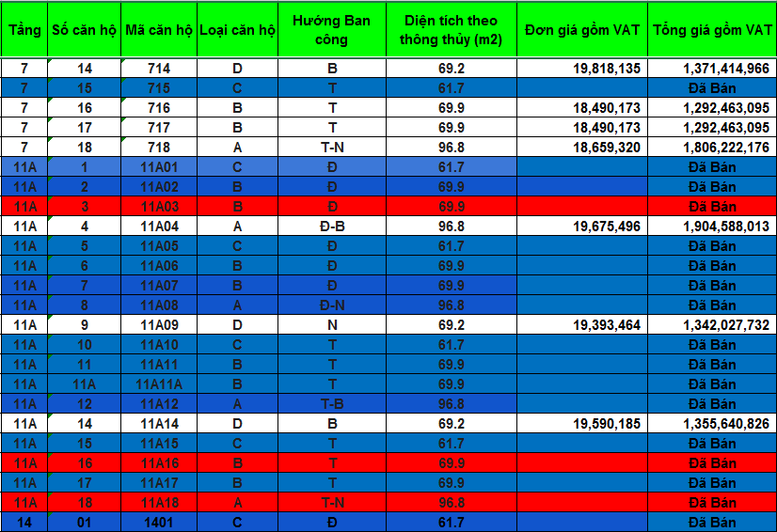This screenshot has width=777, height=532.
Task: Click balcony direction 'T-N' in row 718
Action: (x=332, y=148)
